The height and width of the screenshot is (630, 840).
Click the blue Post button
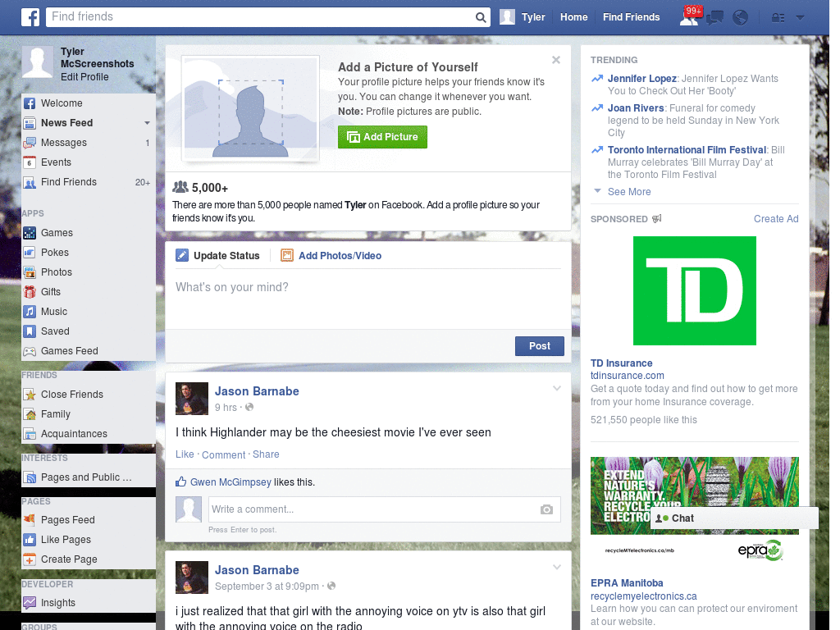click(x=540, y=347)
